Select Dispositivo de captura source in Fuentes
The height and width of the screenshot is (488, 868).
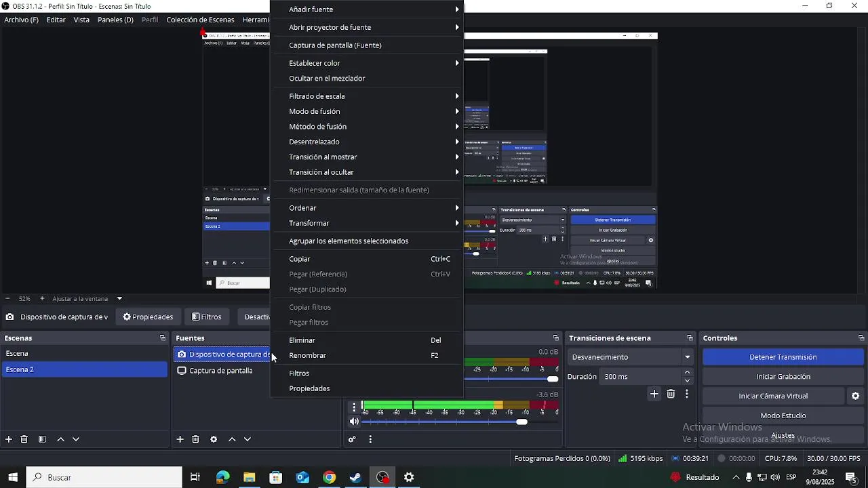click(x=222, y=354)
